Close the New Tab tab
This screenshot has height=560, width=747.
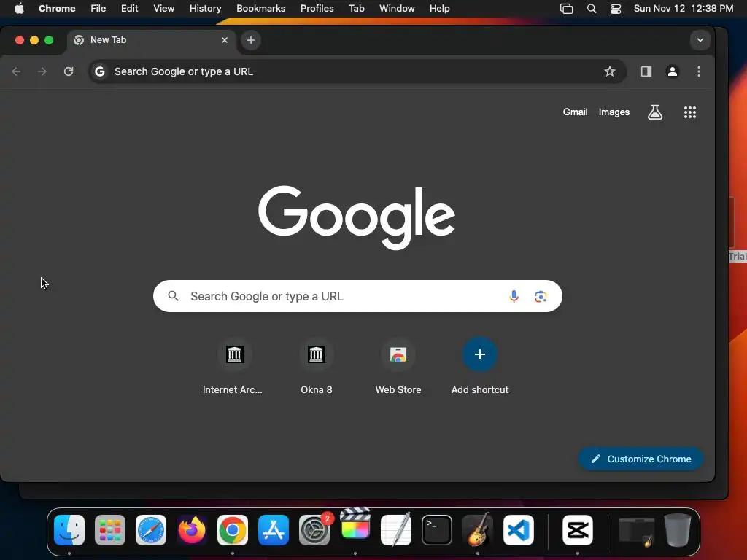pos(225,41)
